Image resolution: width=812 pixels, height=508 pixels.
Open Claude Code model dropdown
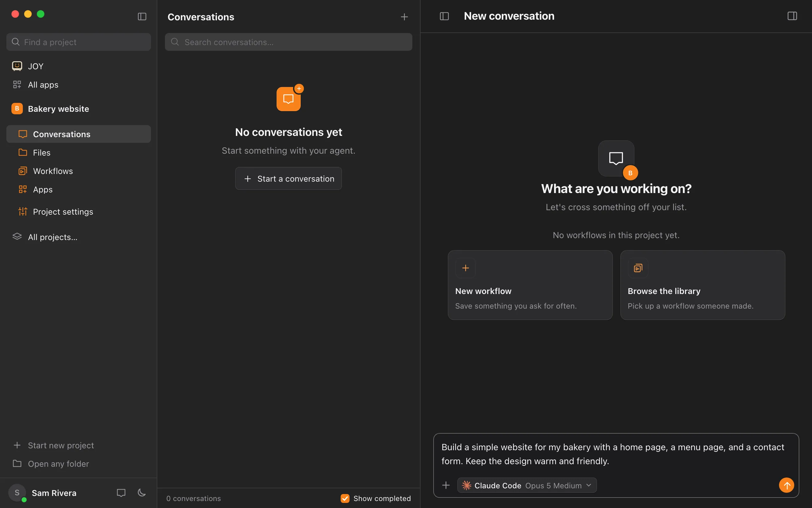527,485
